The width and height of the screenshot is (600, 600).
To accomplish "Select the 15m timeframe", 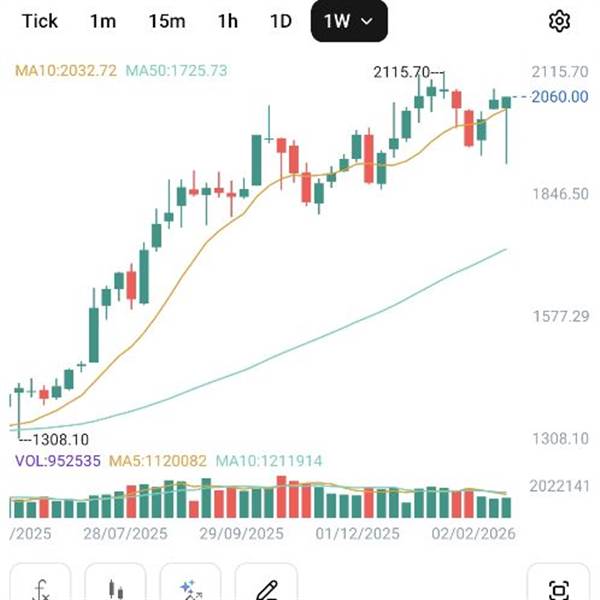I will click(x=166, y=21).
